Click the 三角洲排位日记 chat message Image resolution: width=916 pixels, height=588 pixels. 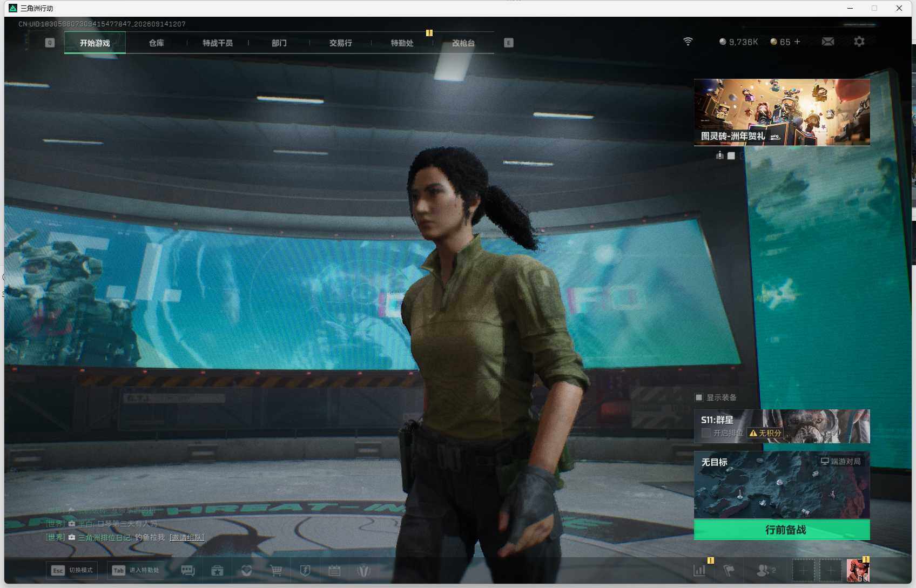[x=125, y=537]
